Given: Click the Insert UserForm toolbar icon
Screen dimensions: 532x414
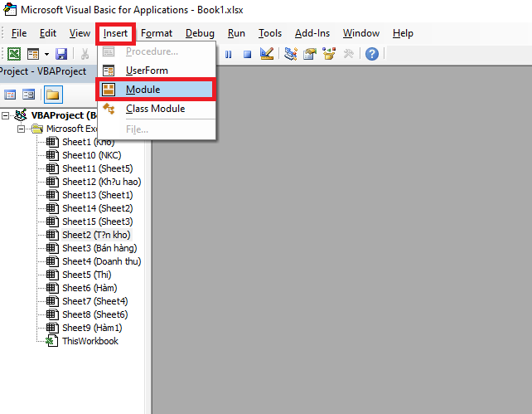Looking at the screenshot, I should pyautogui.click(x=33, y=54).
